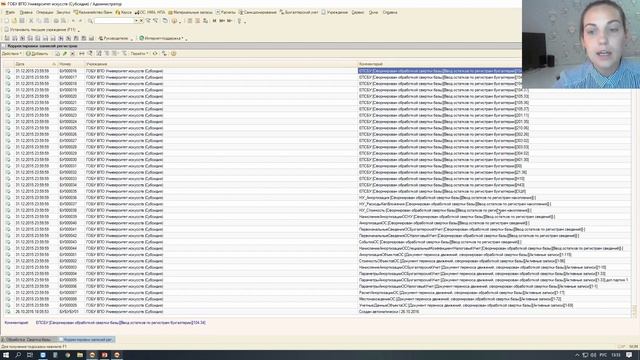Click the New document icon in main toolbar

(x=7, y=21)
